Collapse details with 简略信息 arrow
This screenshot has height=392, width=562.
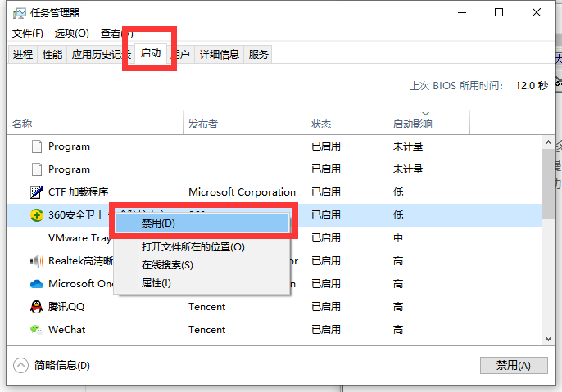(x=21, y=365)
